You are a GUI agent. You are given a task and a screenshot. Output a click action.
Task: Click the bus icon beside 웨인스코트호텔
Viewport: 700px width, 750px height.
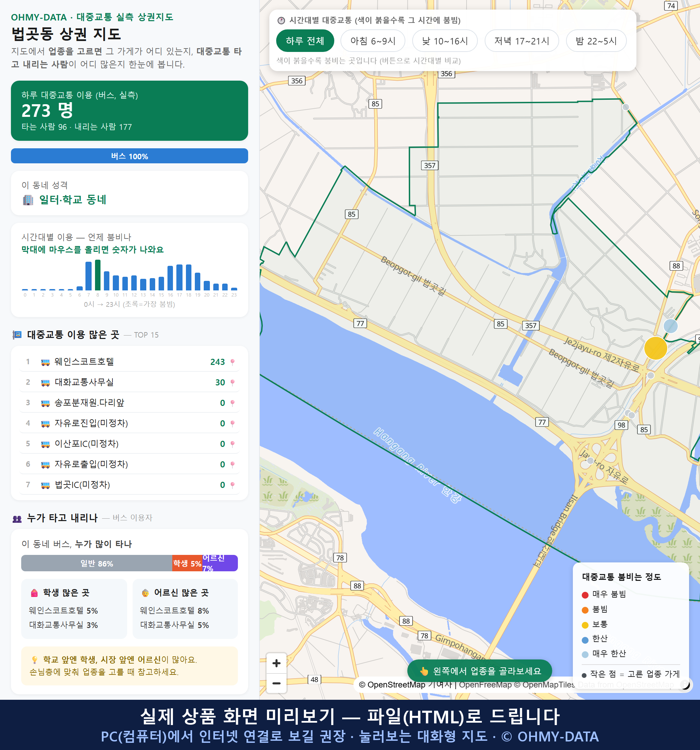45,362
